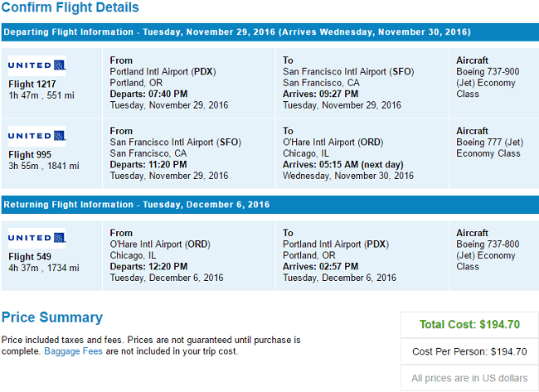Click the All prices in US dollars note

click(469, 378)
